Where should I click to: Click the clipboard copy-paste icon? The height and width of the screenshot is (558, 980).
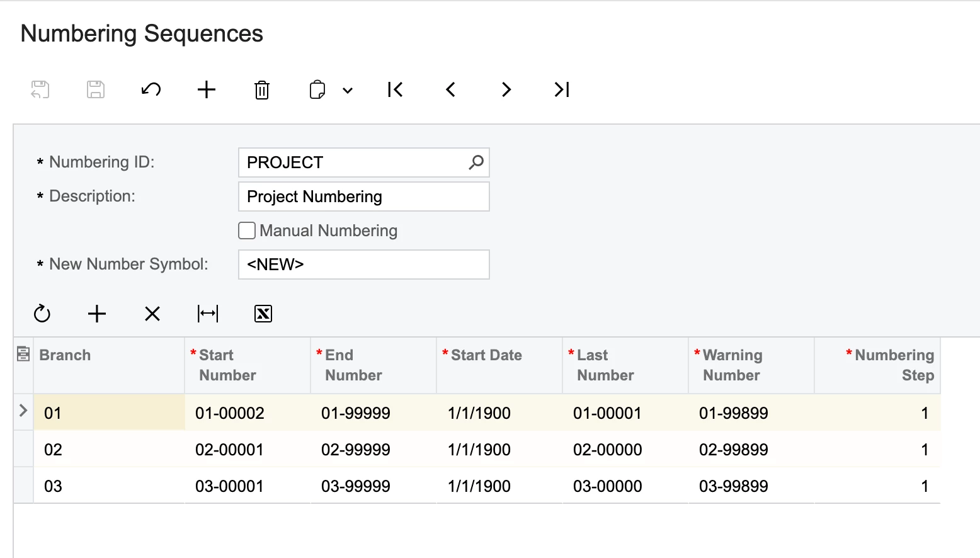click(x=317, y=89)
